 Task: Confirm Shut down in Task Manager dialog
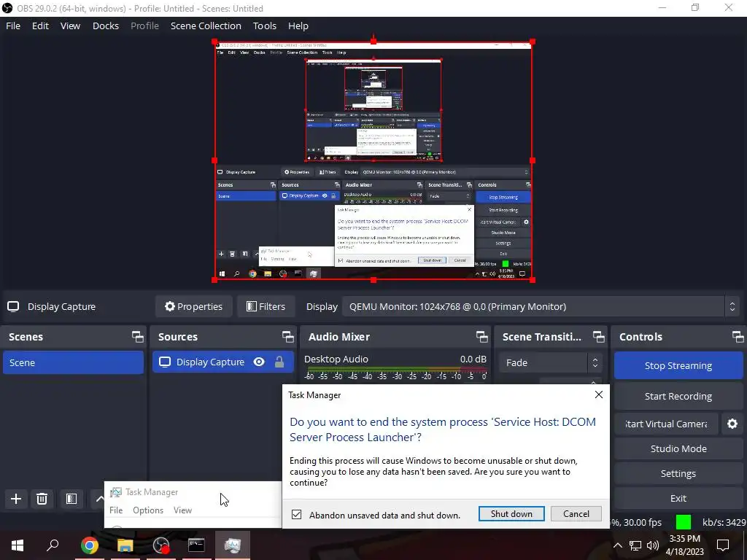511,514
